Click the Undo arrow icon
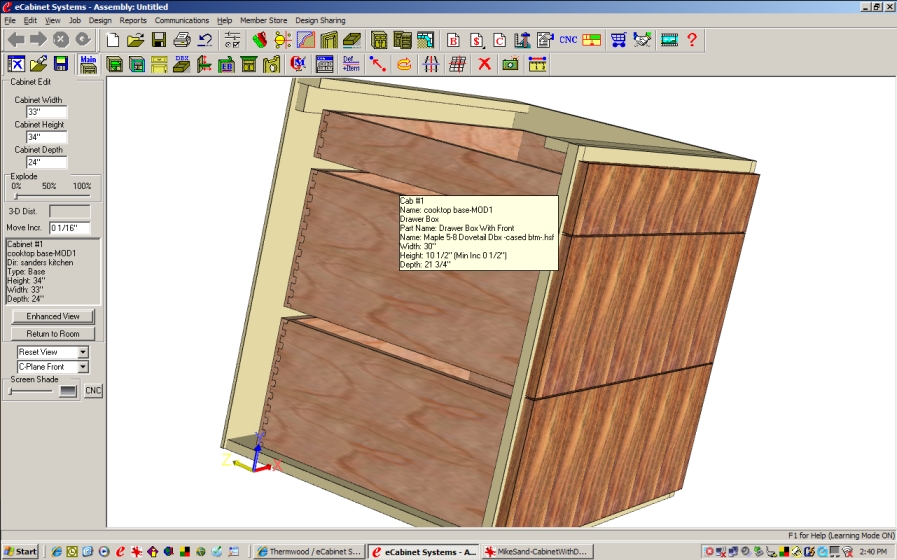 pyautogui.click(x=205, y=40)
